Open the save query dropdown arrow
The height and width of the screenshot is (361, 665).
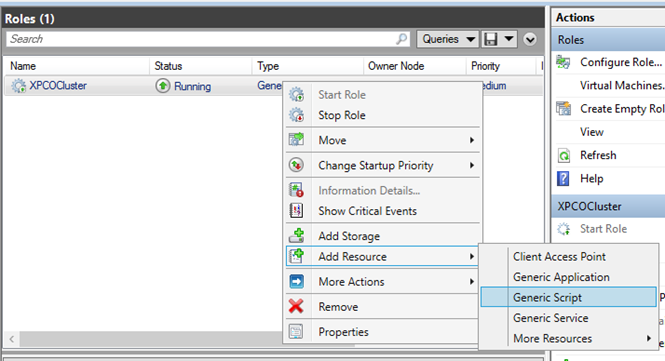click(x=509, y=39)
